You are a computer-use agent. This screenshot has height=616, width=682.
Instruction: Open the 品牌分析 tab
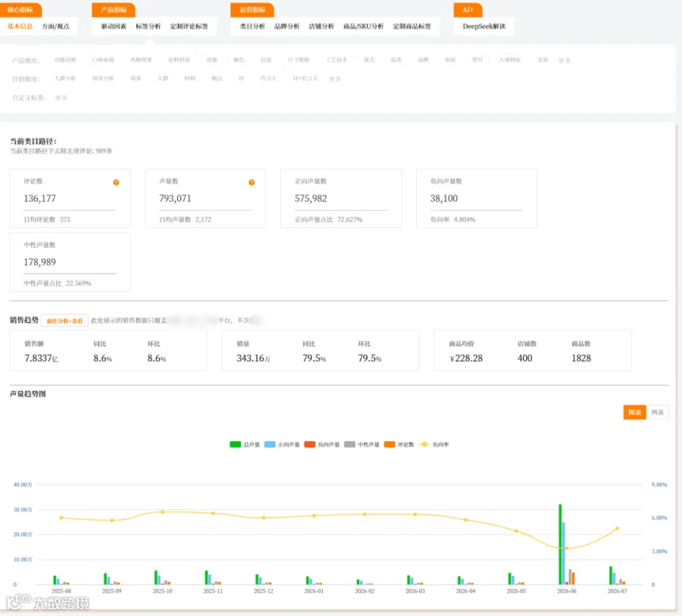pos(286,26)
